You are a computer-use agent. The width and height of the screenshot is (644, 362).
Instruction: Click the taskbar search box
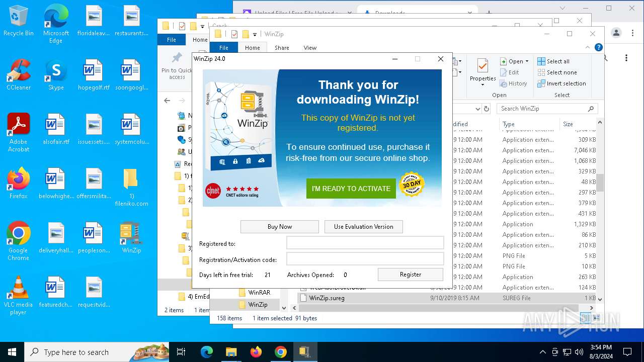(96, 352)
